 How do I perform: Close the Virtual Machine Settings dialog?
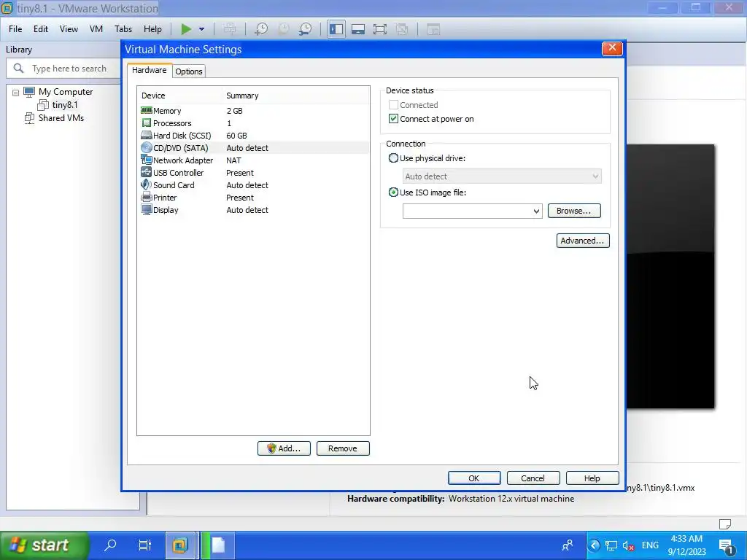pyautogui.click(x=612, y=48)
